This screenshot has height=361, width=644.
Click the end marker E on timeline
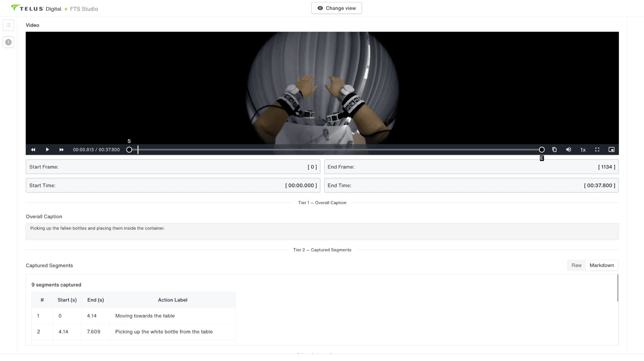click(542, 150)
